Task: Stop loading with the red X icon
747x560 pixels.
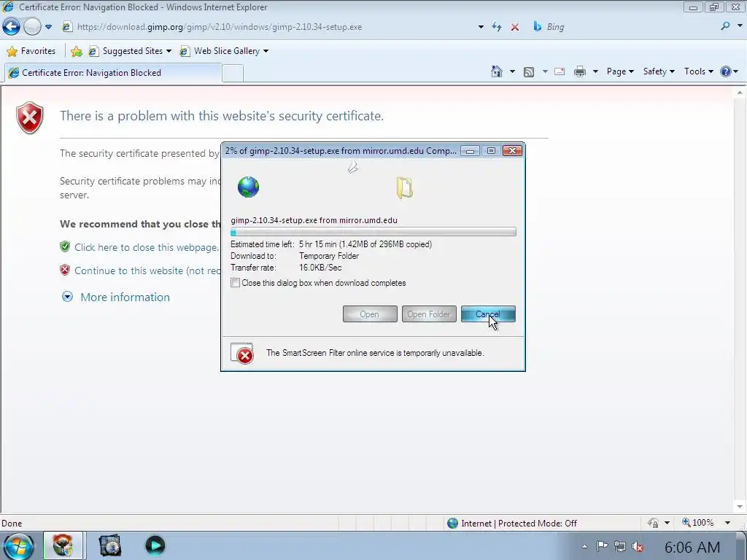Action: pos(514,27)
